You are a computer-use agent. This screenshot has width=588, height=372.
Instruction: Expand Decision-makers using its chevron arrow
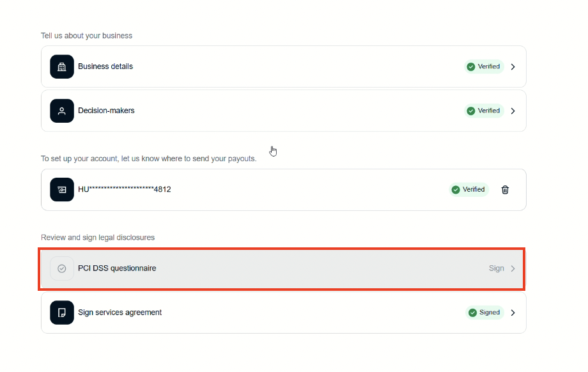tap(513, 111)
